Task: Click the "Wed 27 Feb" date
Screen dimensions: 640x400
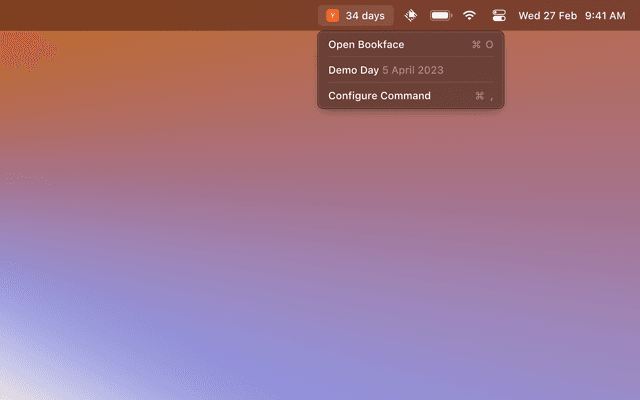Action: 547,15
